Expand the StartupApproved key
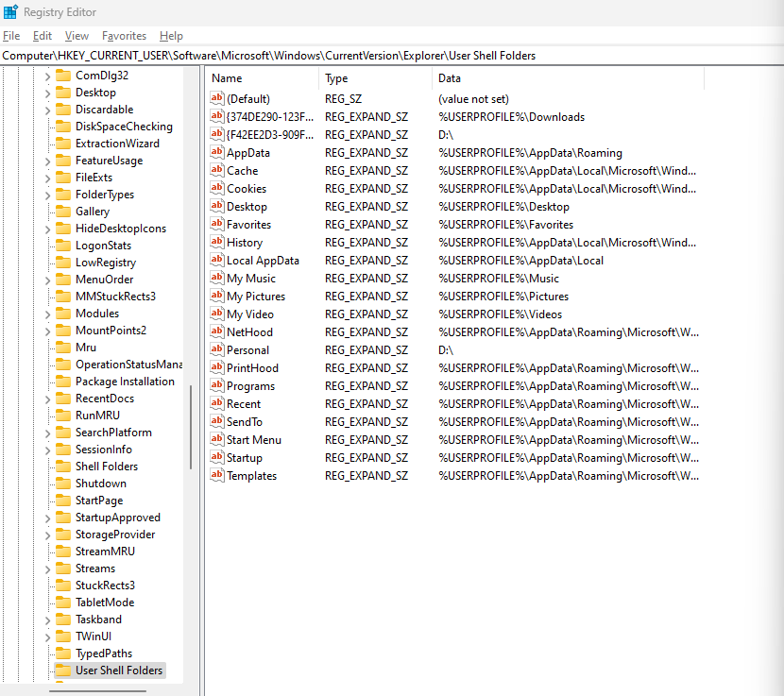The height and width of the screenshot is (696, 784). [47, 518]
